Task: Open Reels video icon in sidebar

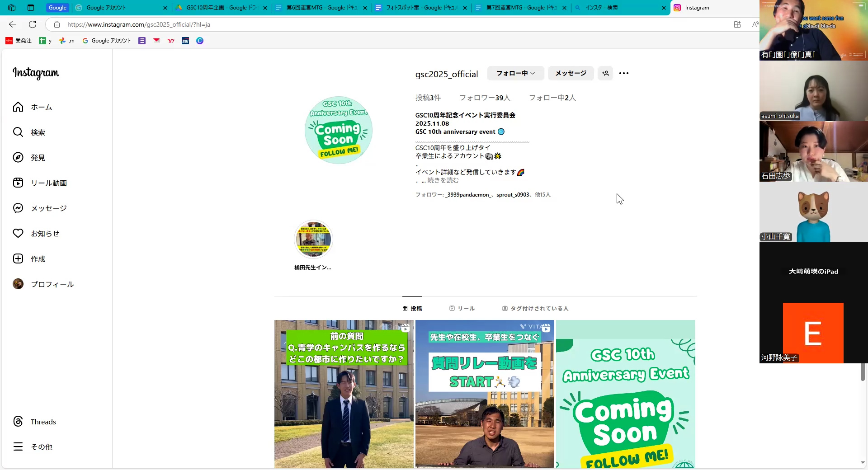Action: pos(18,183)
